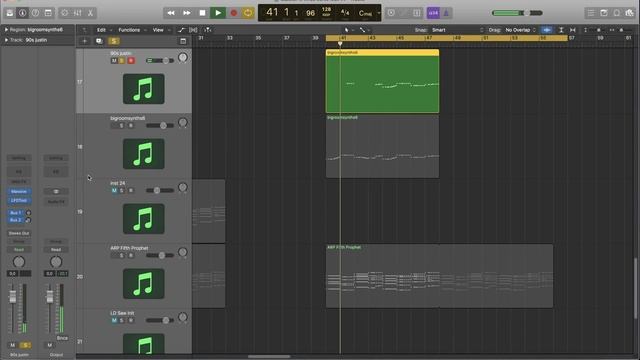Click the Vertical Auto Zoom icon

click(x=561, y=30)
